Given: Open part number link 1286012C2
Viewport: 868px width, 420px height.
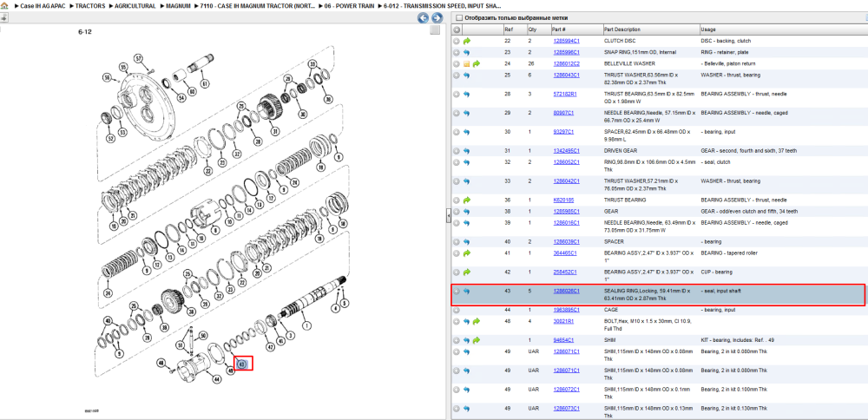Looking at the screenshot, I should tap(566, 63).
